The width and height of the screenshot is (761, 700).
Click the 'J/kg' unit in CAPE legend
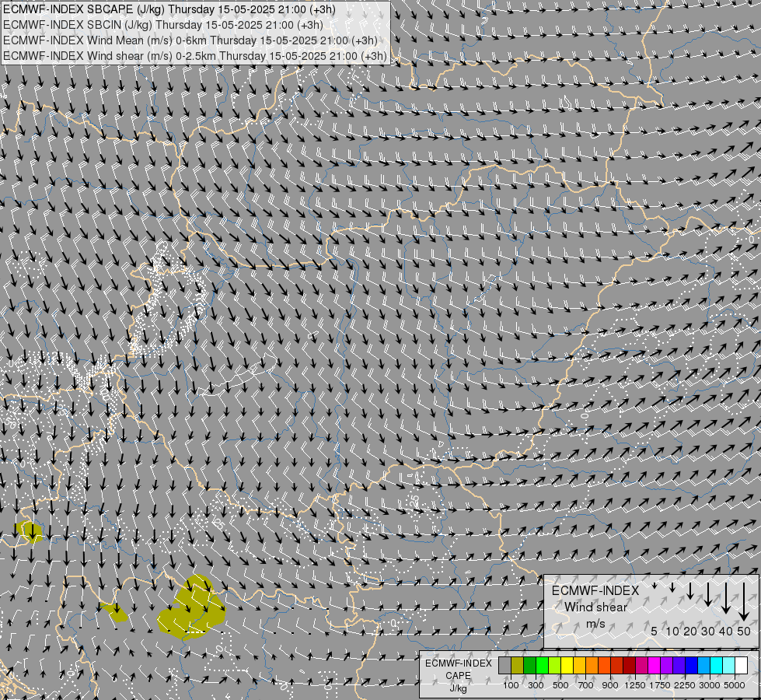pos(458,688)
